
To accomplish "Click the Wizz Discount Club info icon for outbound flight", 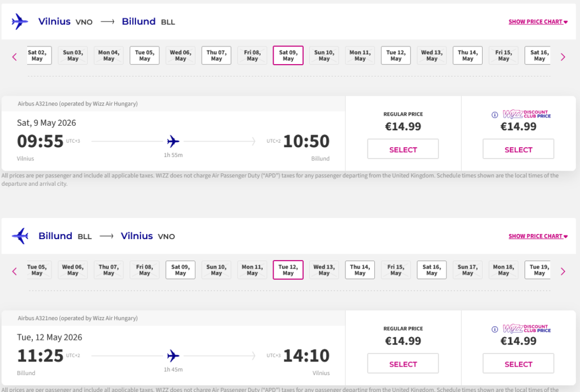I will (x=494, y=114).
